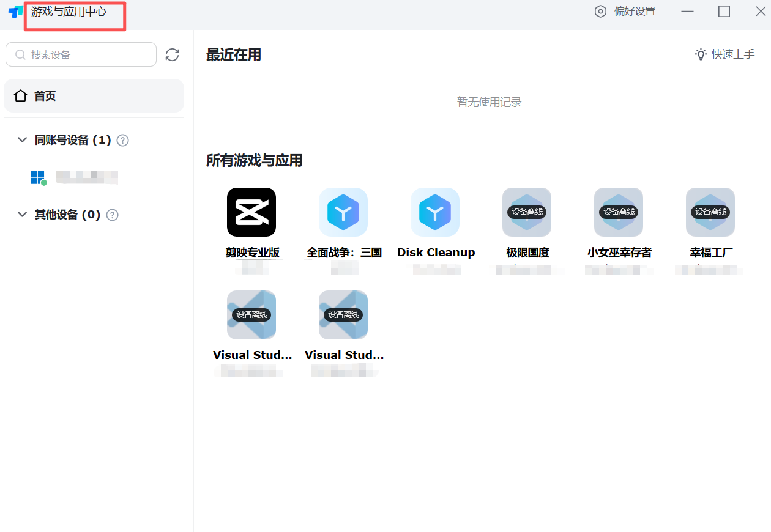This screenshot has height=532, width=771.
Task: Click the 小女巫幸存者 label text
Action: 620,253
